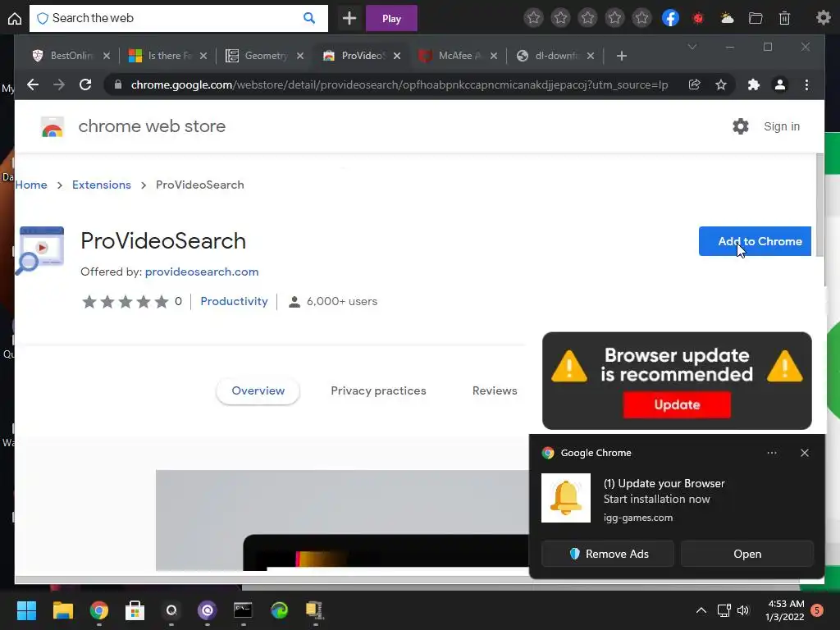Dismiss the Google Chrome notification

(x=805, y=453)
